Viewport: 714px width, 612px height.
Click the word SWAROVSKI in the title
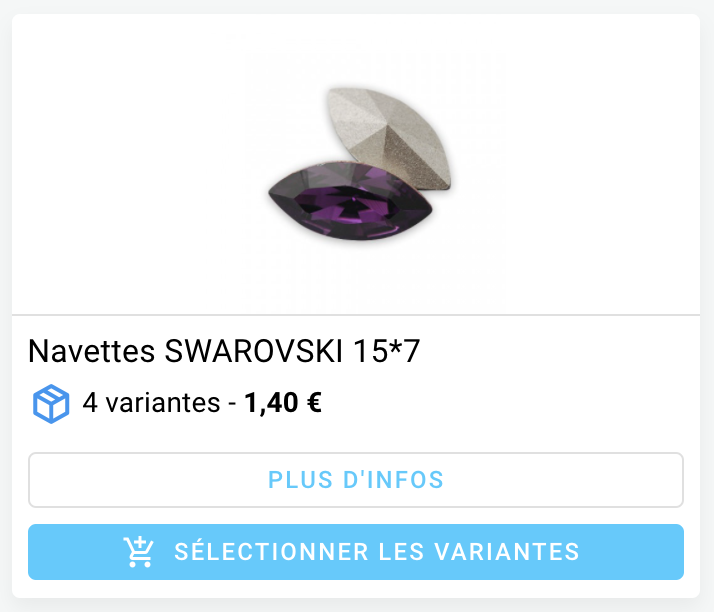pos(253,351)
